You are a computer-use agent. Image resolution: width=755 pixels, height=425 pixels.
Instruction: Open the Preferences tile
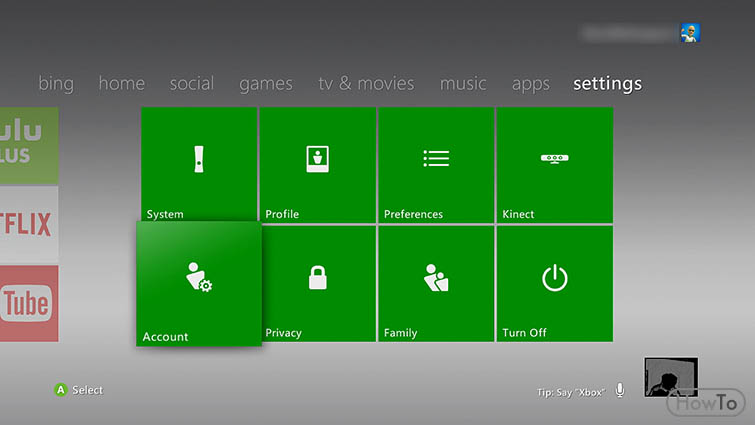[x=436, y=165]
